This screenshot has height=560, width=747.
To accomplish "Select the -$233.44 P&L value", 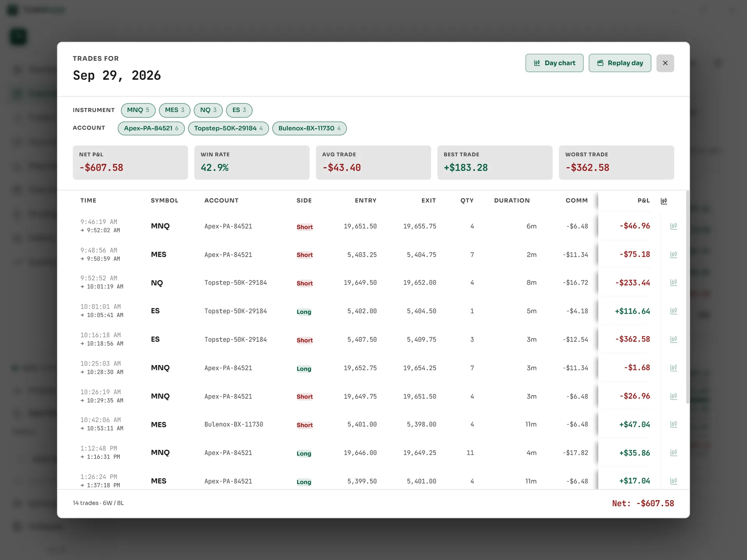I will tap(632, 283).
